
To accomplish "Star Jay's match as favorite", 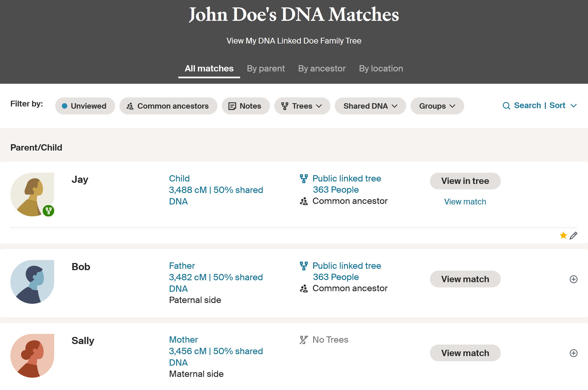I will click(x=563, y=235).
